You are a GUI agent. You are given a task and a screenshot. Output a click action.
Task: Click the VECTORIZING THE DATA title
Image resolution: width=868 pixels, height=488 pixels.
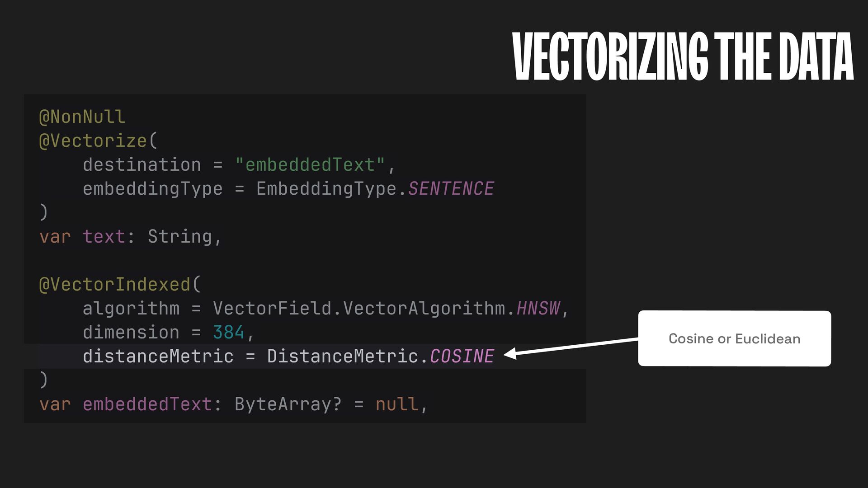coord(683,56)
